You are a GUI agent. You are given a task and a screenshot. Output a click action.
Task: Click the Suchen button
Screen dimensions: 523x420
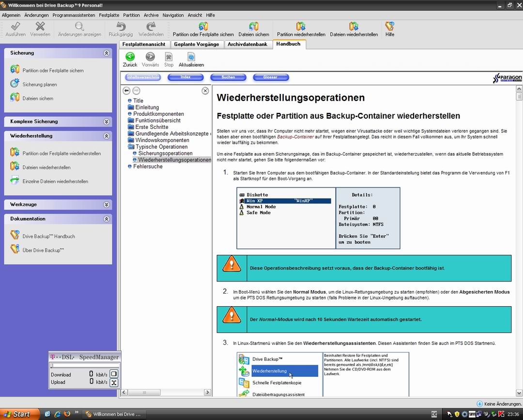(x=228, y=77)
